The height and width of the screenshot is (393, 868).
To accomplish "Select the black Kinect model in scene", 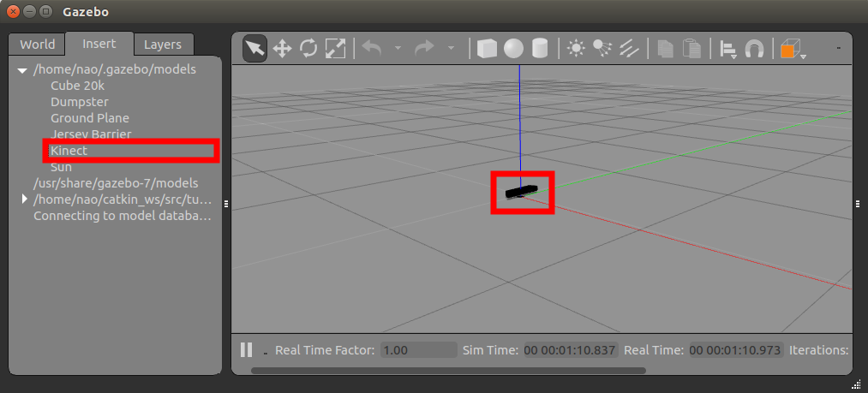I will (x=522, y=191).
